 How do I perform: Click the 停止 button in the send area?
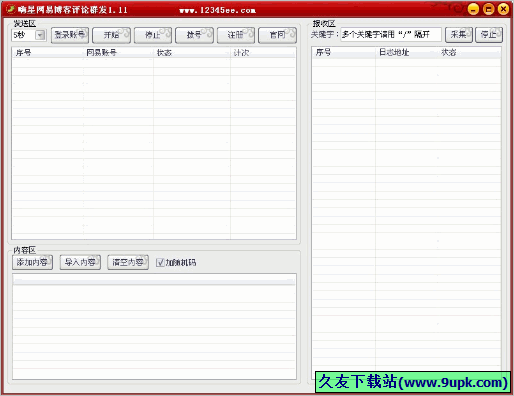pos(153,35)
